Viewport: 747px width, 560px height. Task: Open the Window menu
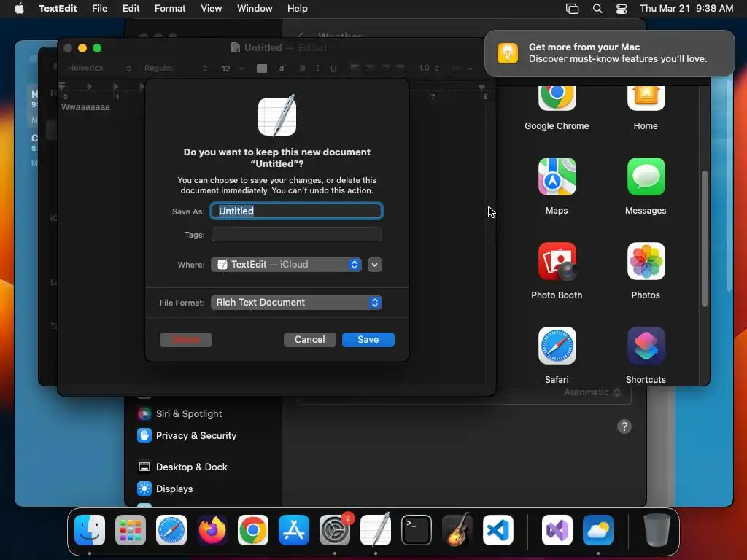click(x=255, y=9)
